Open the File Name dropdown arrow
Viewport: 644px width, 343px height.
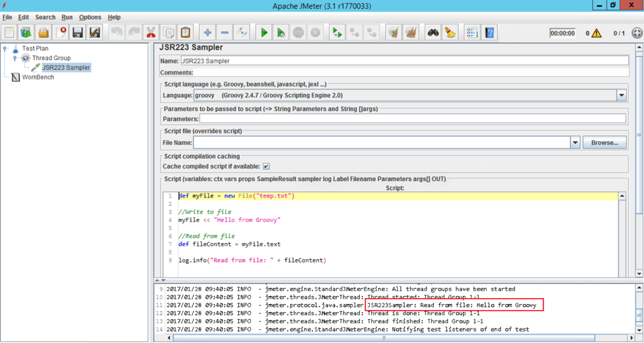tap(575, 143)
